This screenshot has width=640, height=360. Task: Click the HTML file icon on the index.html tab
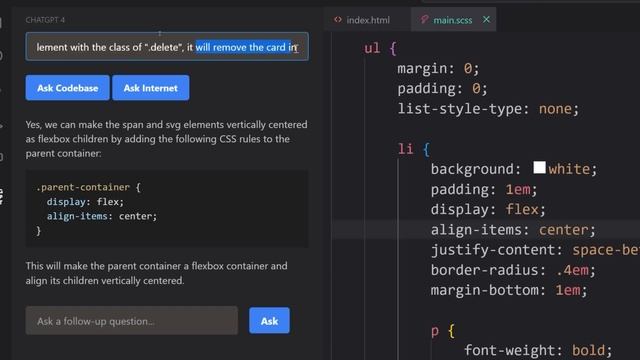click(x=338, y=20)
